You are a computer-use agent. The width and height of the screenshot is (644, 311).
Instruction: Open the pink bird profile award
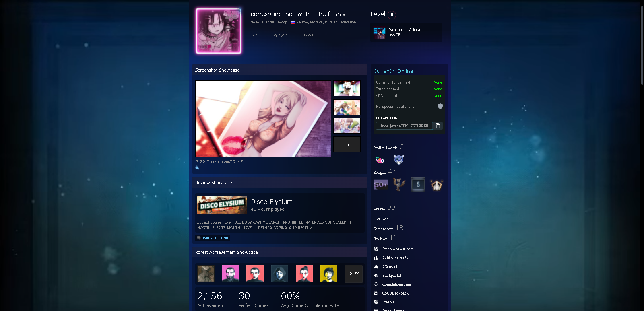pyautogui.click(x=380, y=160)
